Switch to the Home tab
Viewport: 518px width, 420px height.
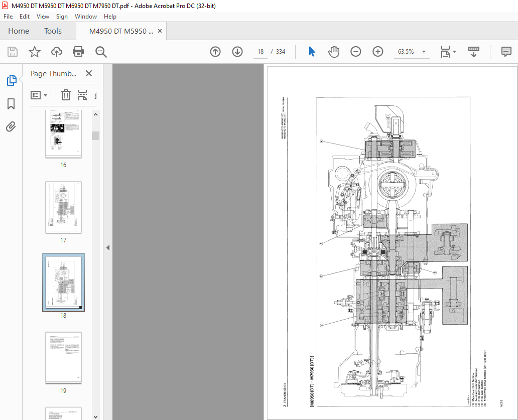pyautogui.click(x=19, y=31)
